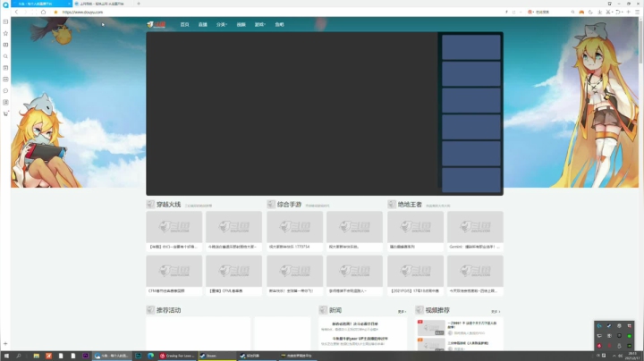
Task: Select the topmost stream thumbnail beside the player
Action: coord(471,47)
